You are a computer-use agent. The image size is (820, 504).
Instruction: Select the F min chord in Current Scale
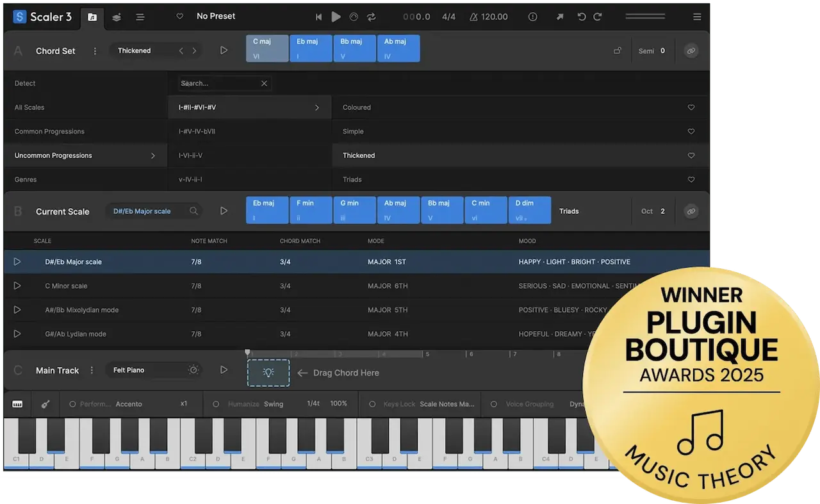(x=311, y=210)
